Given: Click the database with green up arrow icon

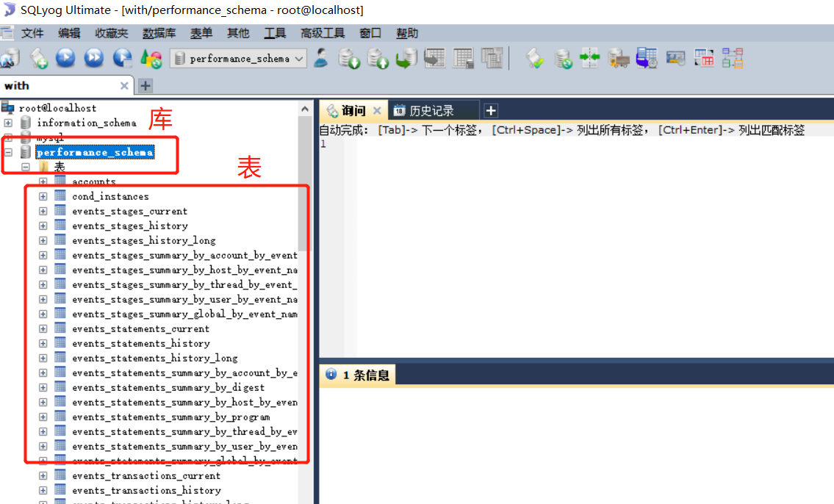Looking at the screenshot, I should [x=378, y=58].
